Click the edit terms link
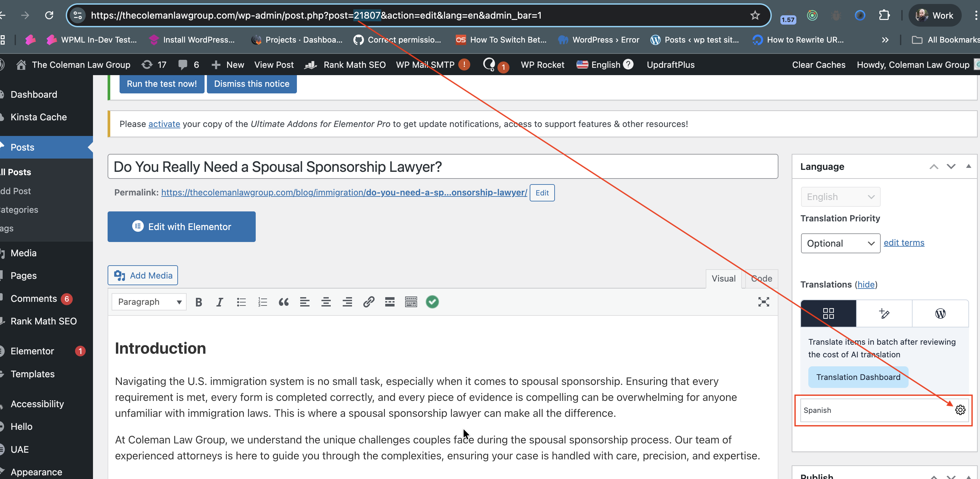The width and height of the screenshot is (980, 479). point(904,243)
